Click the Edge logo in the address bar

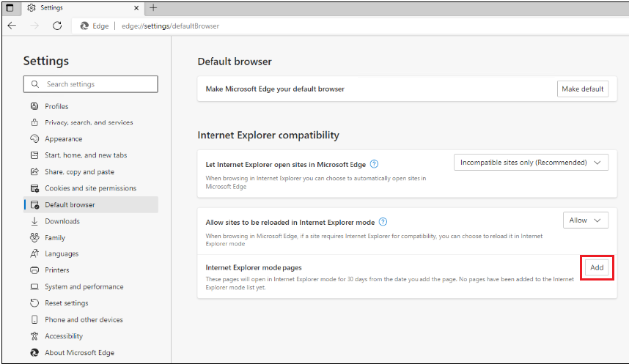[x=84, y=26]
